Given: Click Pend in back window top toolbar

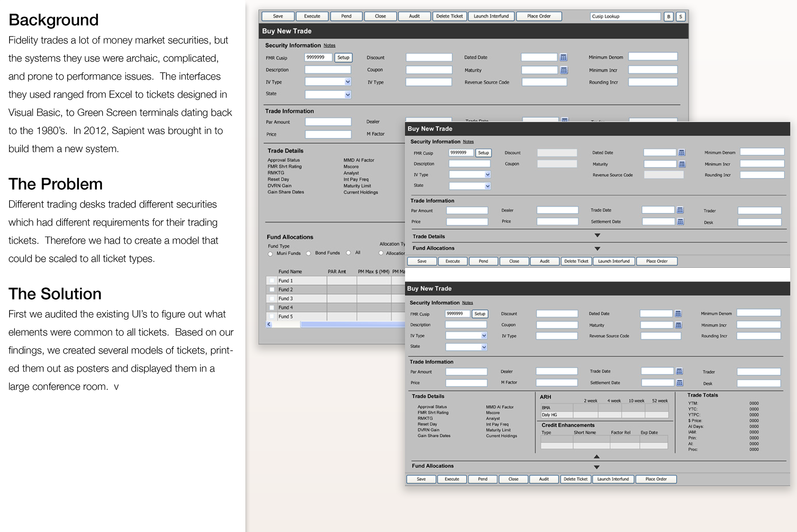Looking at the screenshot, I should point(346,16).
